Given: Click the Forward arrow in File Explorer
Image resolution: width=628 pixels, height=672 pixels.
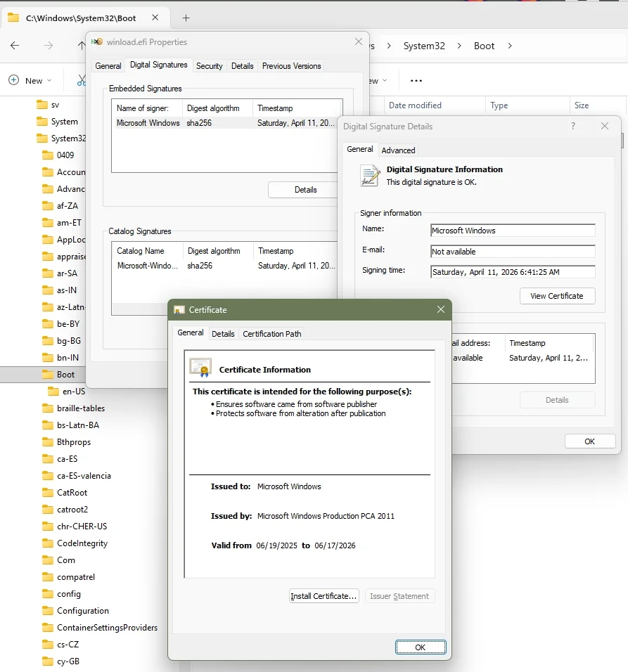Looking at the screenshot, I should click(x=49, y=46).
